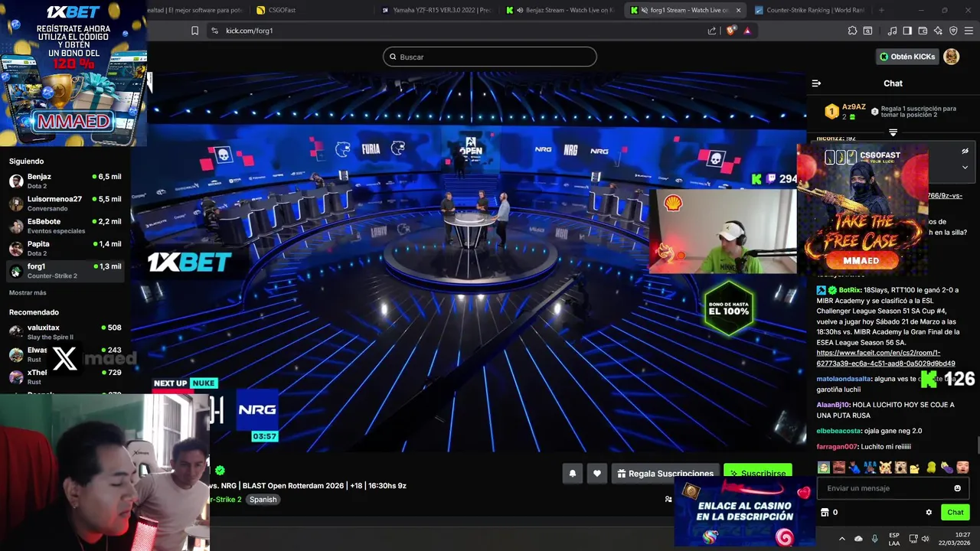Open valuxitax recommended channel
The width and height of the screenshot is (980, 551).
(x=65, y=332)
